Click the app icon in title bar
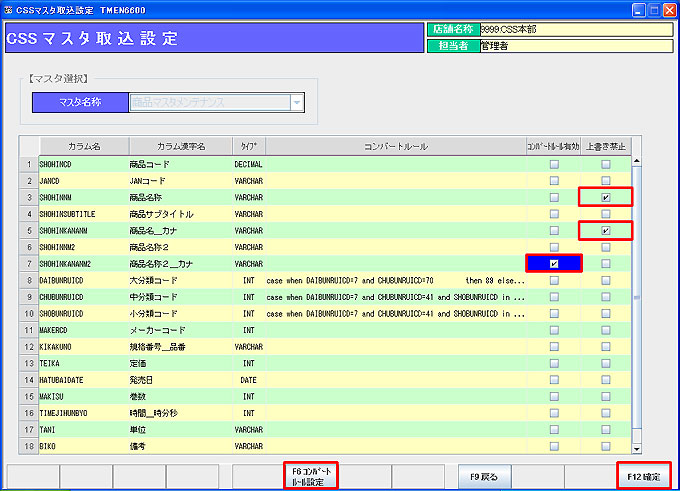680x491 pixels. 8,10
